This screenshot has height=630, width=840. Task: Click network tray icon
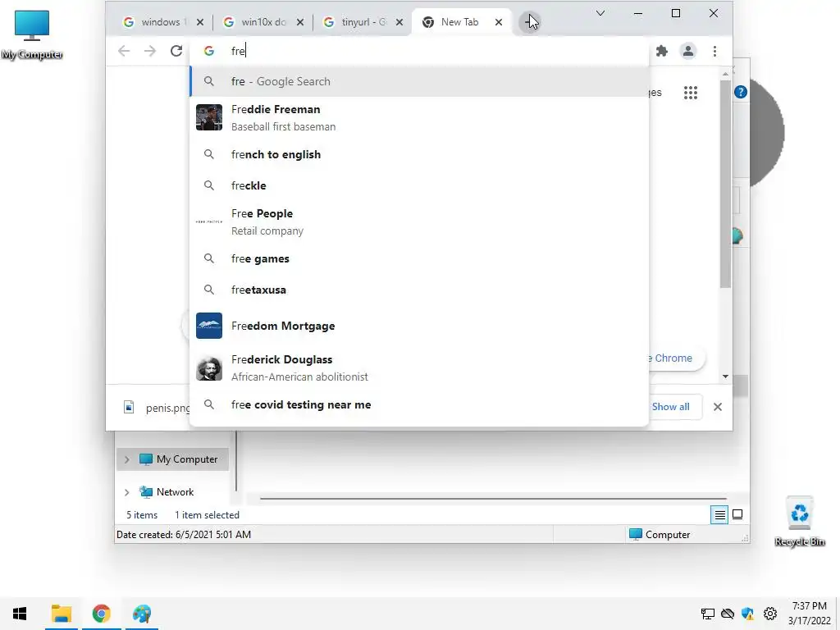click(x=708, y=614)
